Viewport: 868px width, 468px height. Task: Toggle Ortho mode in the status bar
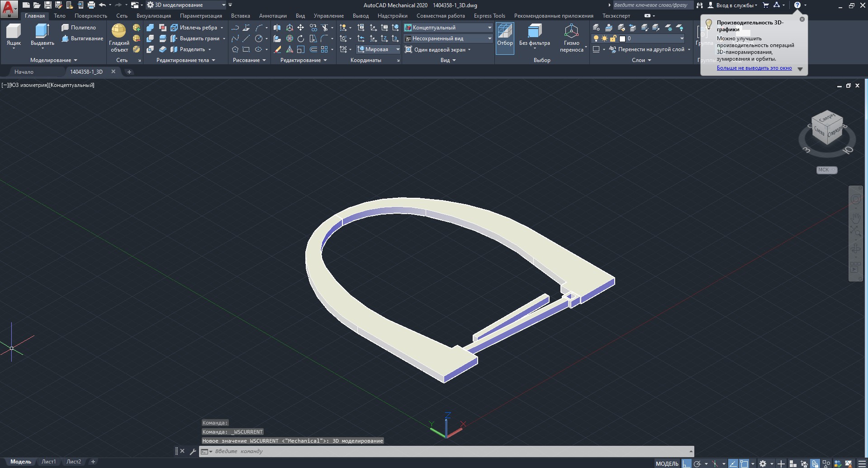(687, 463)
